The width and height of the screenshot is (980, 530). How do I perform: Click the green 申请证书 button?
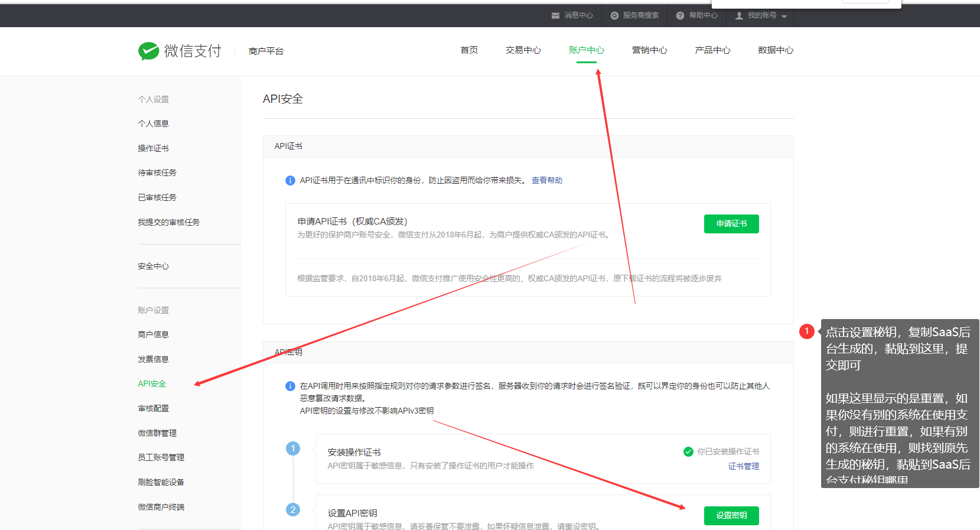(x=731, y=224)
